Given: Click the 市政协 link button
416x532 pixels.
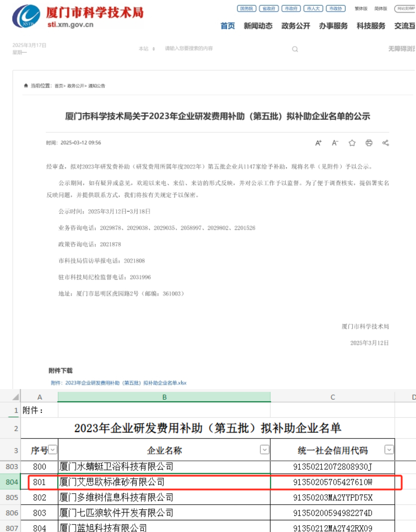Looking at the screenshot, I should (x=336, y=9).
